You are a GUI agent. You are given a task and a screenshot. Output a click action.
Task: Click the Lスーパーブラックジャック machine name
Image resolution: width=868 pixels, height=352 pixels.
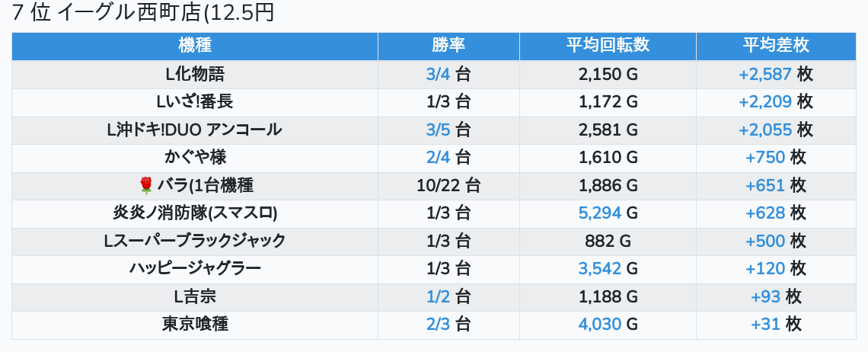tap(195, 241)
